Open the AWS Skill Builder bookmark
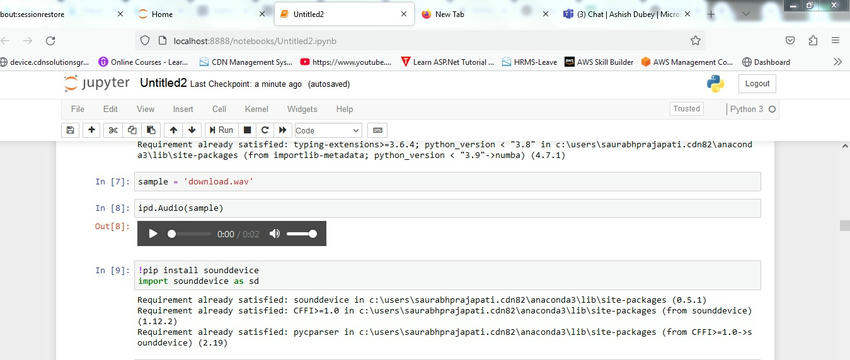 point(599,62)
